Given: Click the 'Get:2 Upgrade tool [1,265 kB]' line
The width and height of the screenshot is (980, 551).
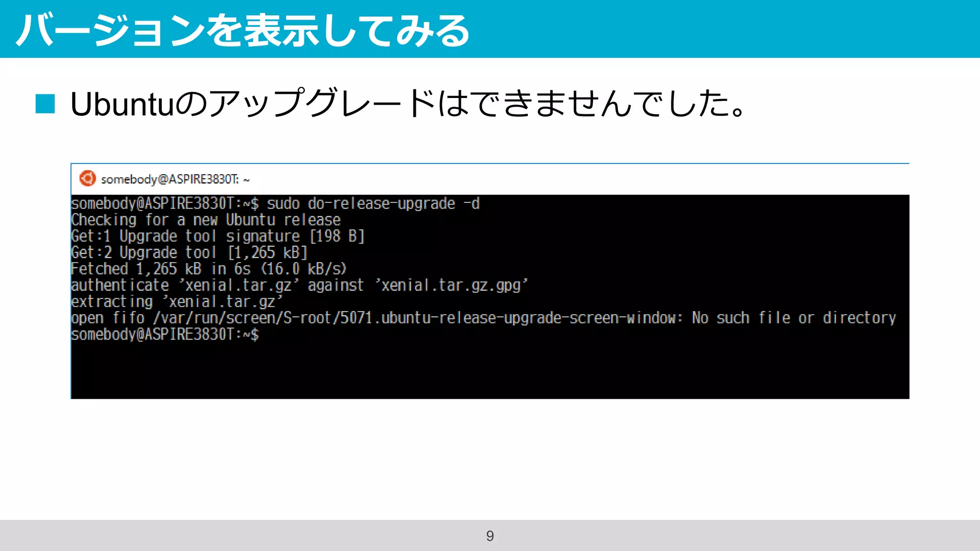Looking at the screenshot, I should (189, 253).
